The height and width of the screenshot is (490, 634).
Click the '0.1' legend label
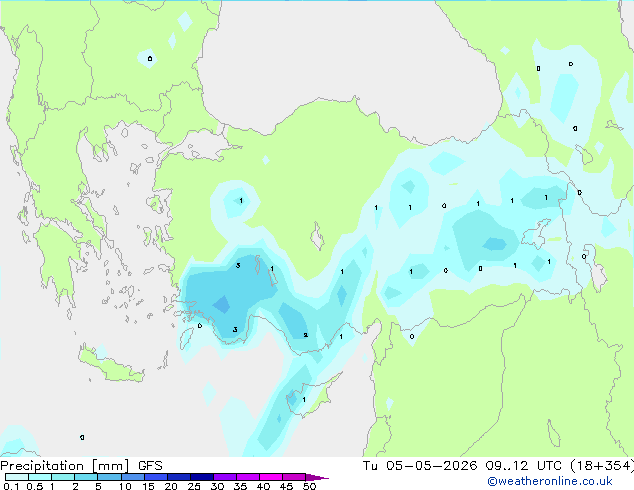[x=11, y=486]
